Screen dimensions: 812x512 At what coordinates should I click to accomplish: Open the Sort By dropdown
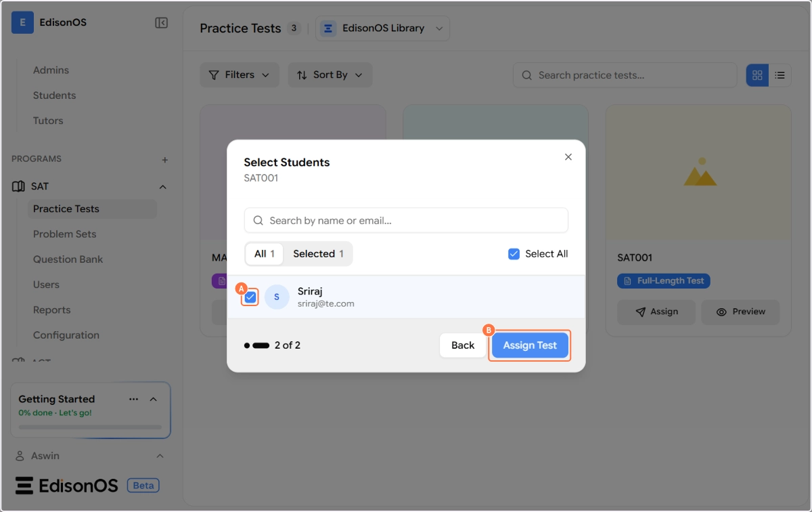tap(330, 75)
